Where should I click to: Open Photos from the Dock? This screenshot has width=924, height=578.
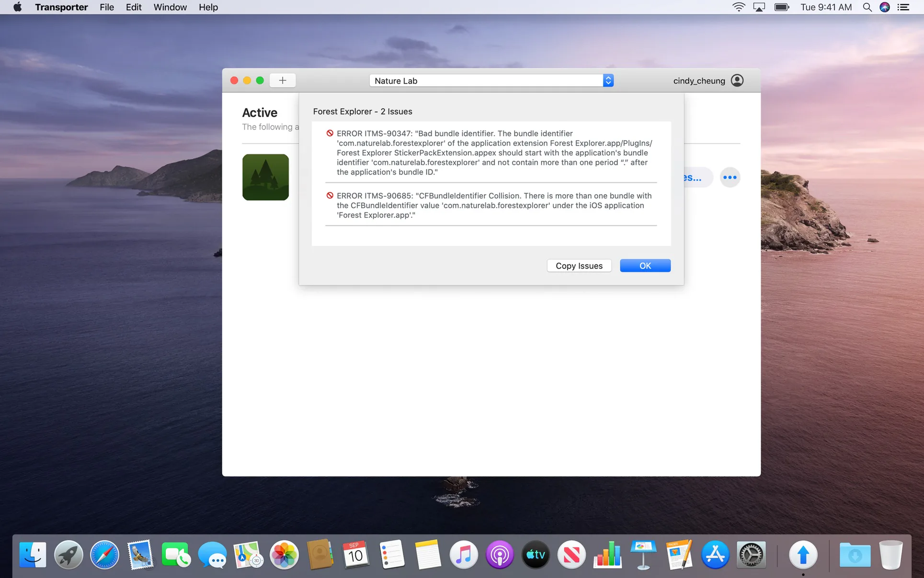point(284,555)
